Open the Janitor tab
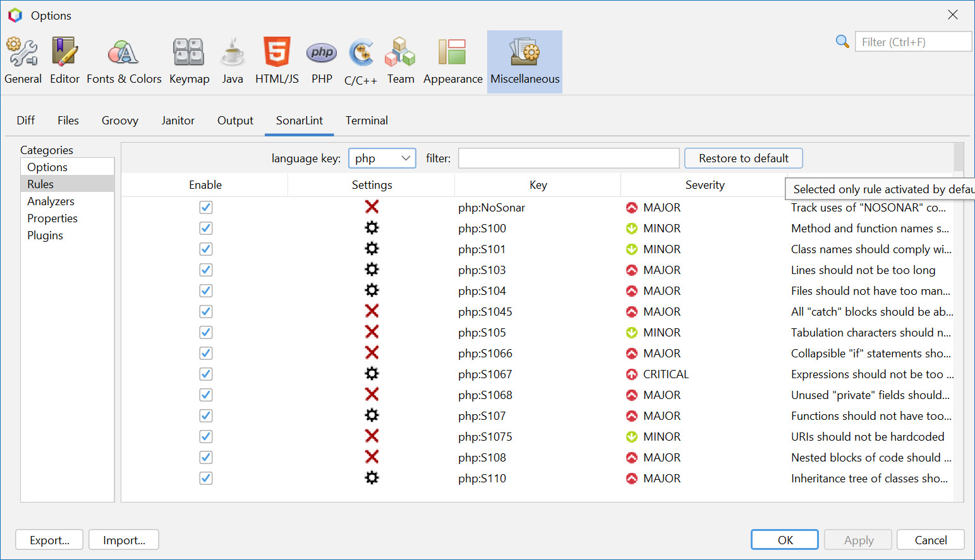This screenshot has height=560, width=975. pyautogui.click(x=178, y=120)
